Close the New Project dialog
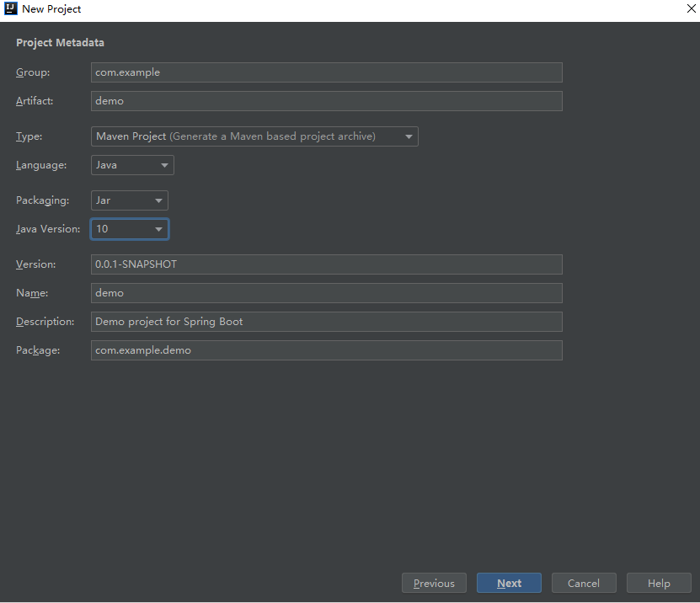The height and width of the screenshot is (603, 700). (x=691, y=8)
